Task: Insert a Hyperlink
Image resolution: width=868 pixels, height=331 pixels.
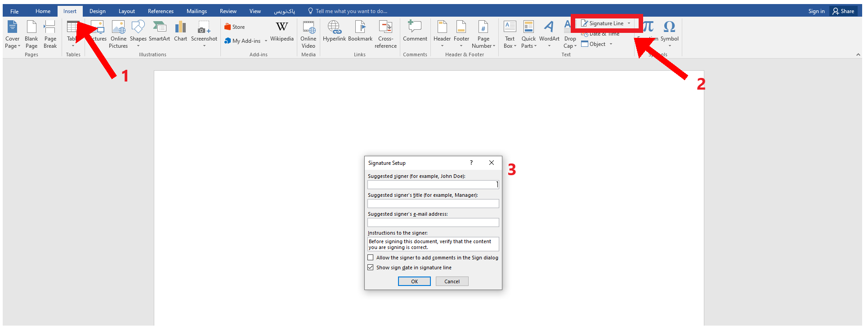Action: click(334, 32)
